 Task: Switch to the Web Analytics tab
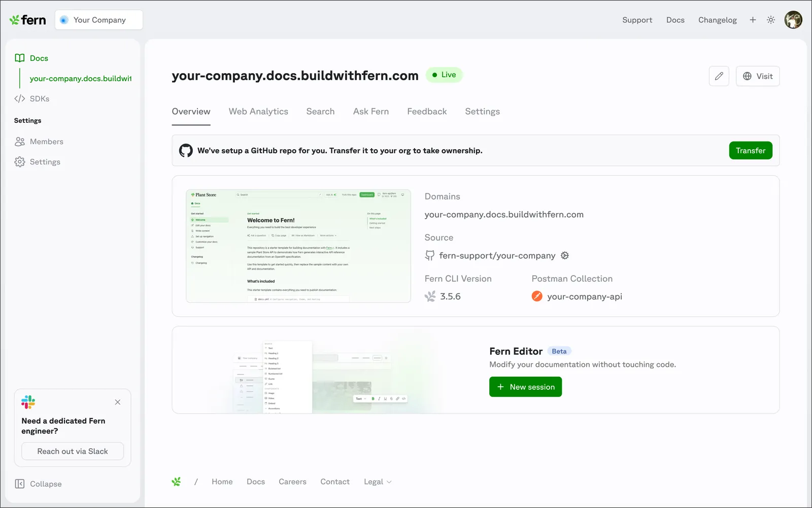[258, 112]
